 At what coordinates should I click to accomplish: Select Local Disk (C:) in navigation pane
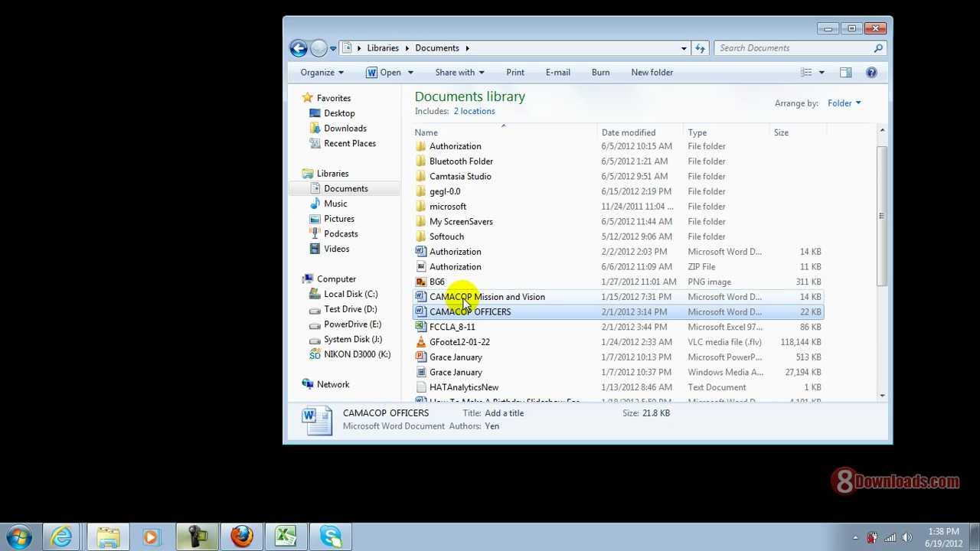[351, 294]
